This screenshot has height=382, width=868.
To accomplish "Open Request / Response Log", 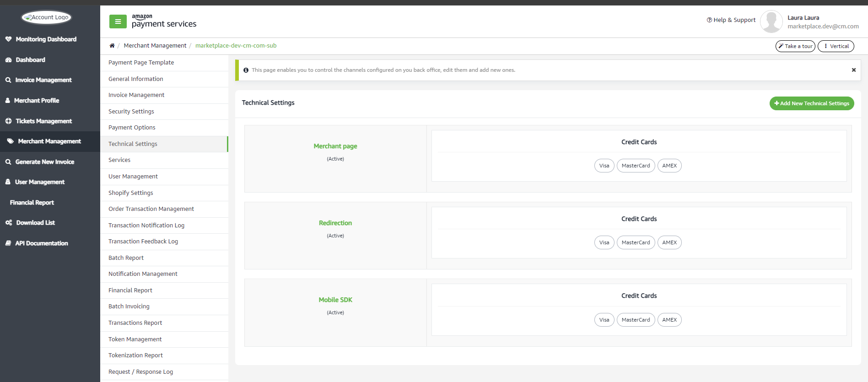I will click(164, 372).
